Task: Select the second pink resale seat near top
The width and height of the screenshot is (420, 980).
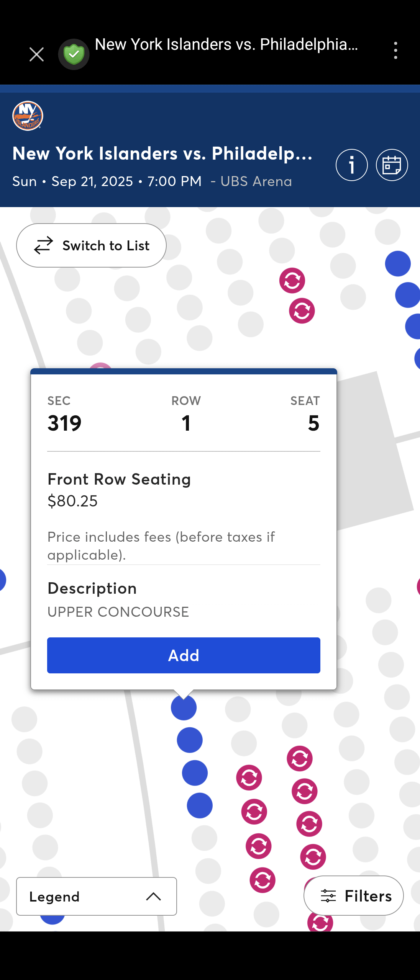Action: [x=302, y=311]
